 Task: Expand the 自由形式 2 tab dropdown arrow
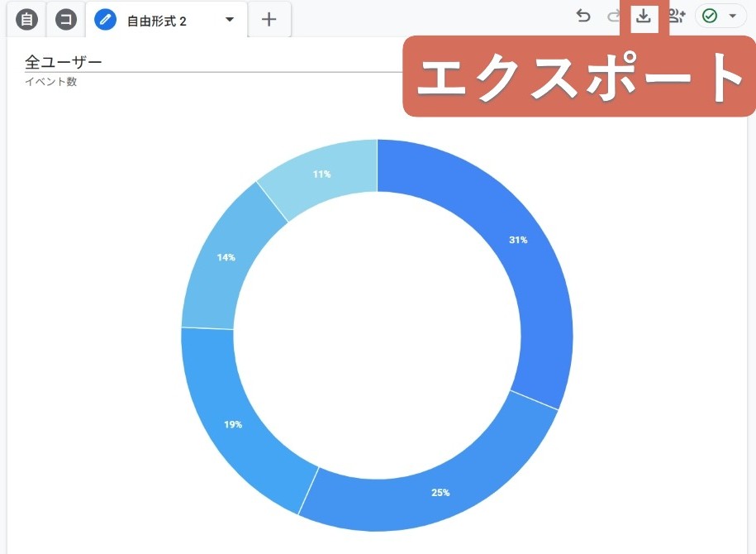point(230,20)
